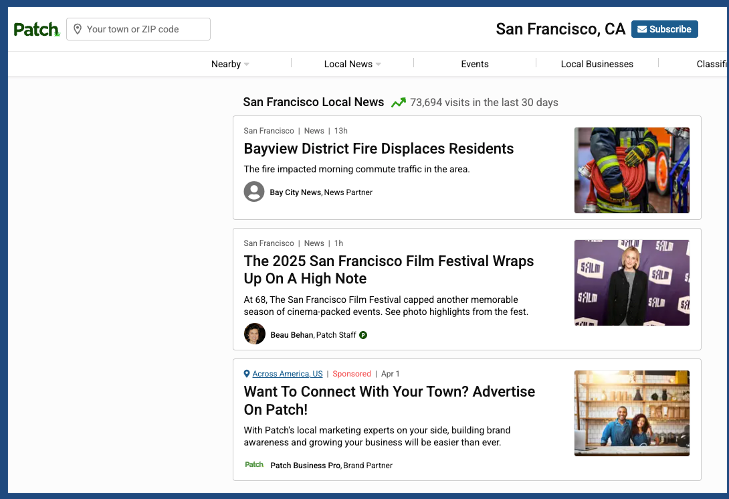The height and width of the screenshot is (499, 729).
Task: Click the '13h' timestamp on the fire article
Action: (341, 131)
